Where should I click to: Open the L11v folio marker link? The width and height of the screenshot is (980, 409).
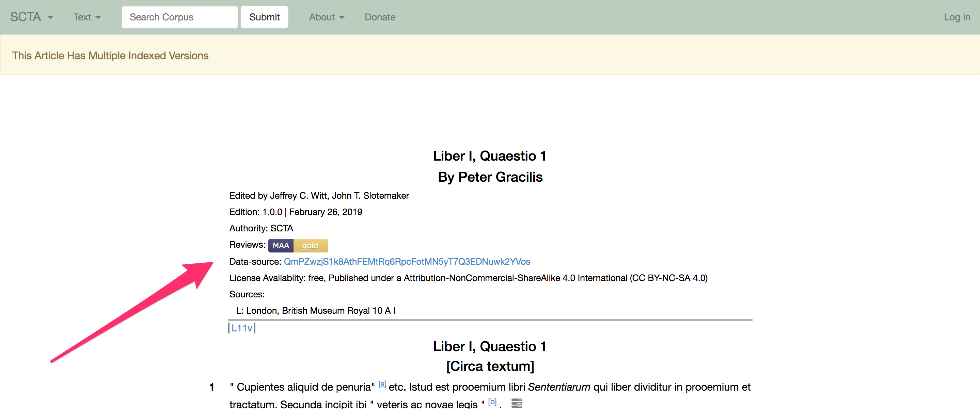point(242,328)
